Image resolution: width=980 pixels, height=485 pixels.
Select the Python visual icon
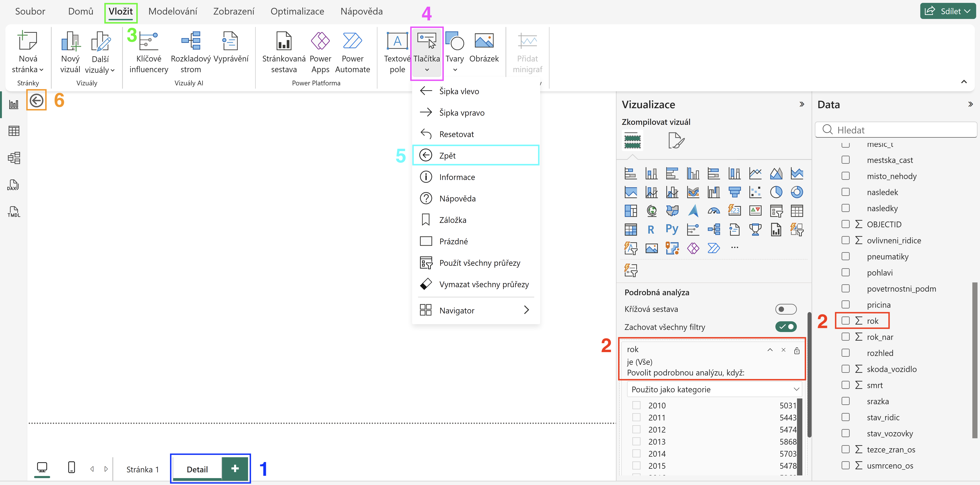(x=672, y=229)
